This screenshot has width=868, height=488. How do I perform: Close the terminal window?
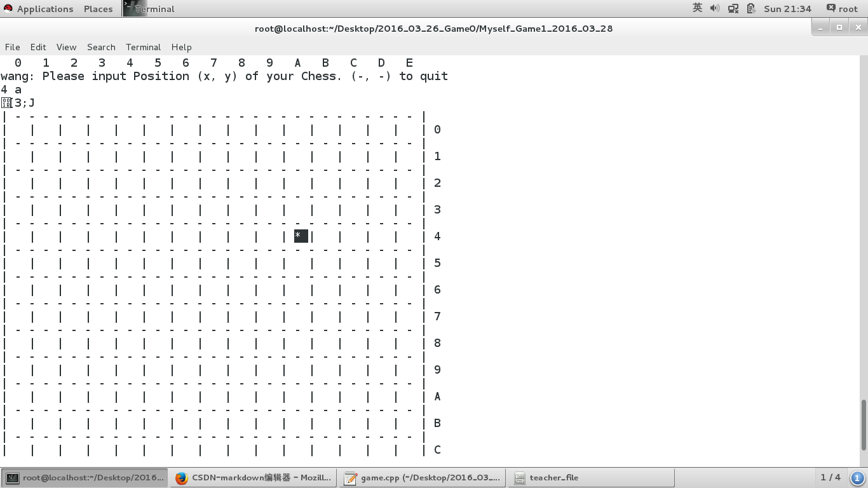pos(858,28)
